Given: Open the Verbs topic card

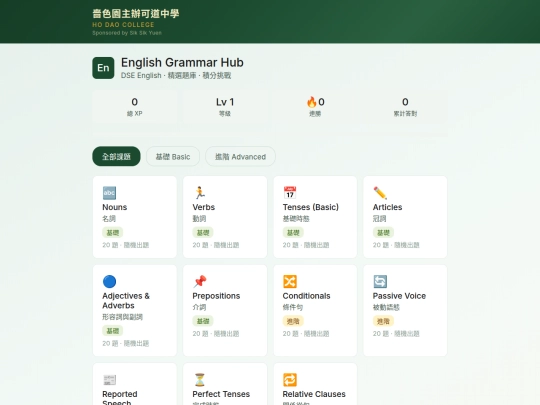Looking at the screenshot, I should click(225, 217).
